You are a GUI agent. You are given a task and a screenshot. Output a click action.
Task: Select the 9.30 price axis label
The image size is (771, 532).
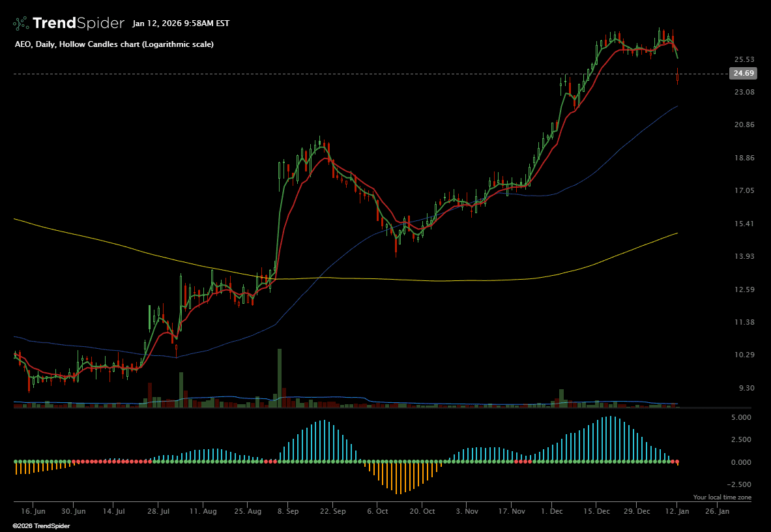click(744, 388)
